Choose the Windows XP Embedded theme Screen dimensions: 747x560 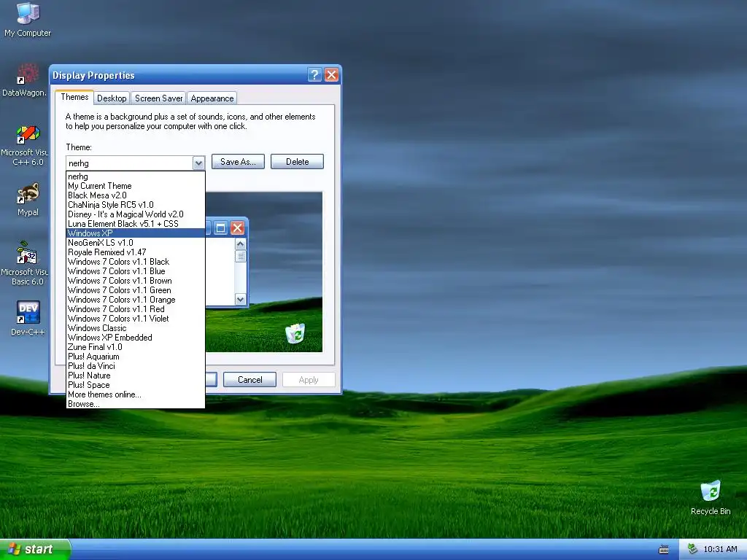pos(136,338)
